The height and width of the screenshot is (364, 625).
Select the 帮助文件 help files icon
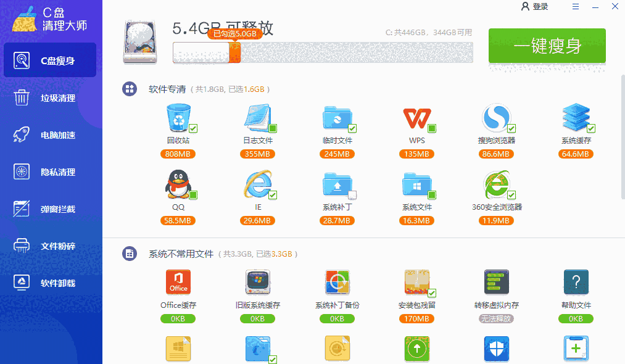[576, 282]
